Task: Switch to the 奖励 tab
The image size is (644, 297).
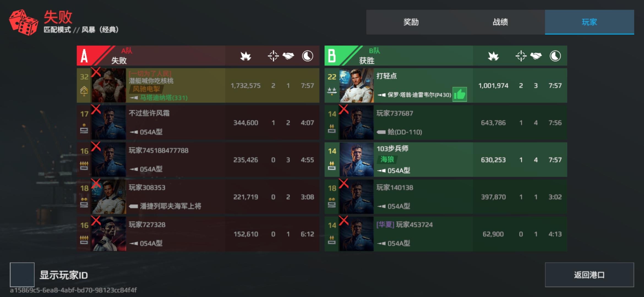Action: (411, 22)
